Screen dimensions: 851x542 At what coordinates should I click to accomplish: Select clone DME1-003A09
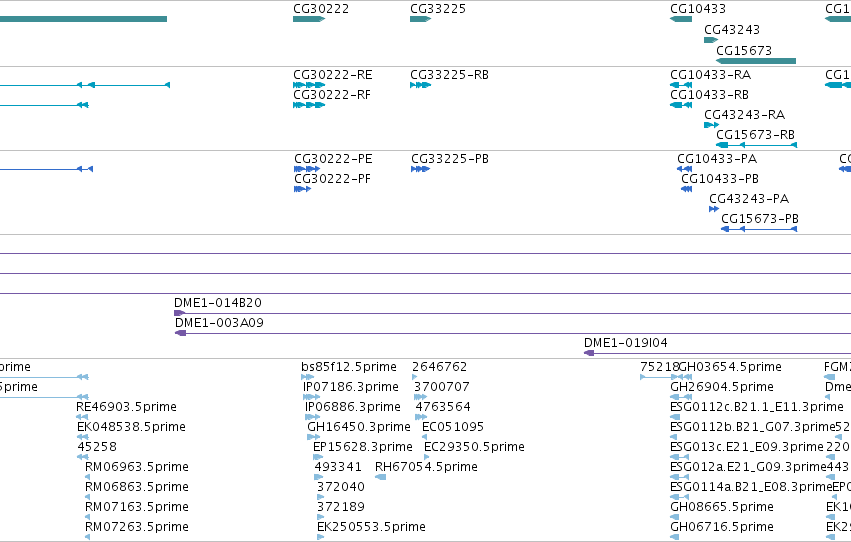[219, 323]
